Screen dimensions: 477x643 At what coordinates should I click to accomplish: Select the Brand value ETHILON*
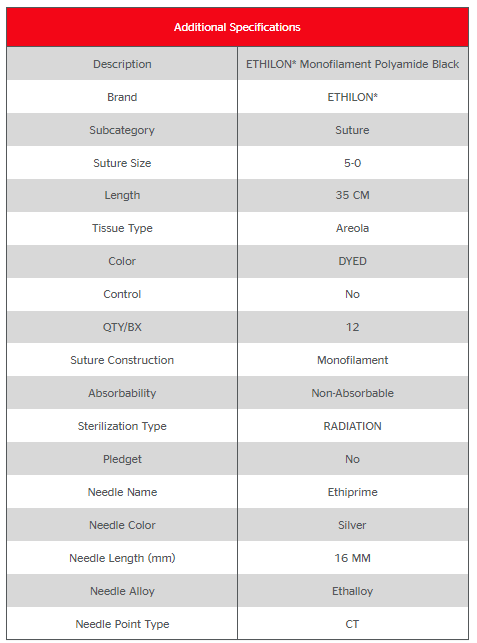tap(352, 97)
